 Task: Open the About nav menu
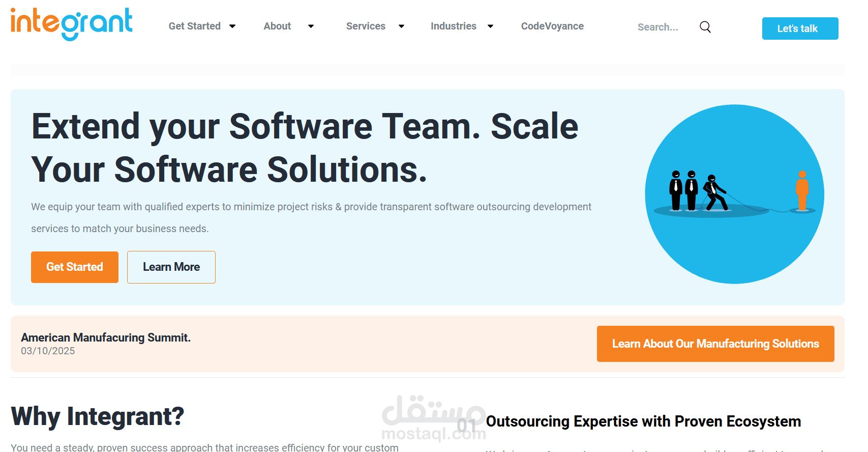(277, 26)
